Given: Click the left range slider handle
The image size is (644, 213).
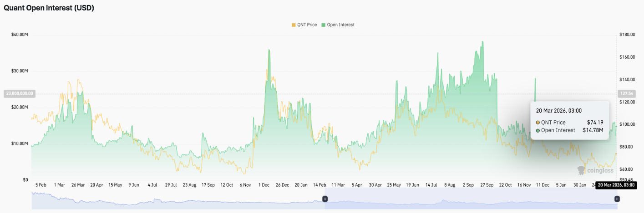Looking at the screenshot, I should tap(325, 199).
